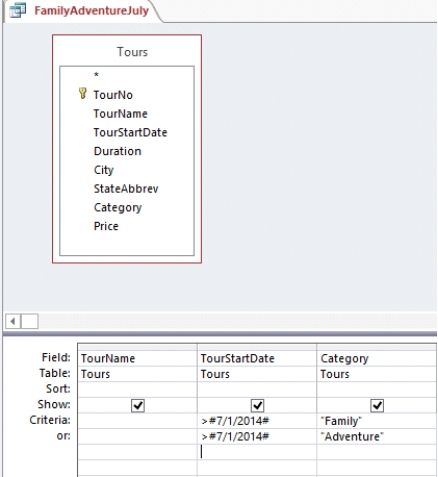Click Criteria cell containing "Family"
This screenshot has height=477, width=438.
tap(377, 421)
